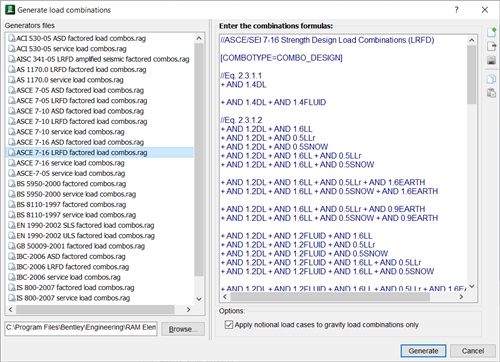Select ASCE-7-05 service load combos.rag
500x362 pixels.
(x=71, y=173)
